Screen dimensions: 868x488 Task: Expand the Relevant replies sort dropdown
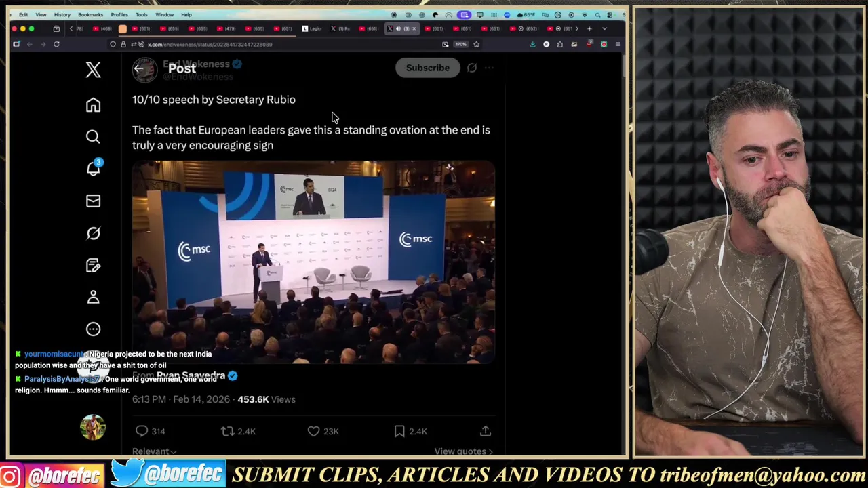154,451
